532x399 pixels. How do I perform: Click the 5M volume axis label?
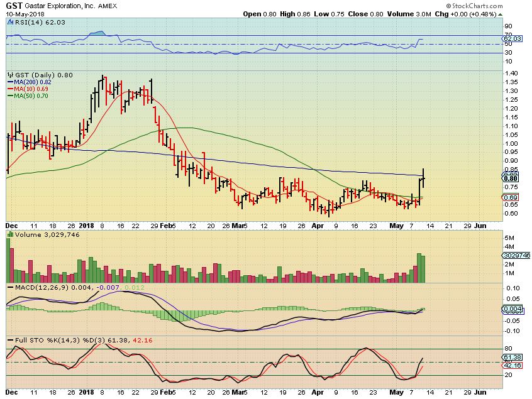click(509, 238)
